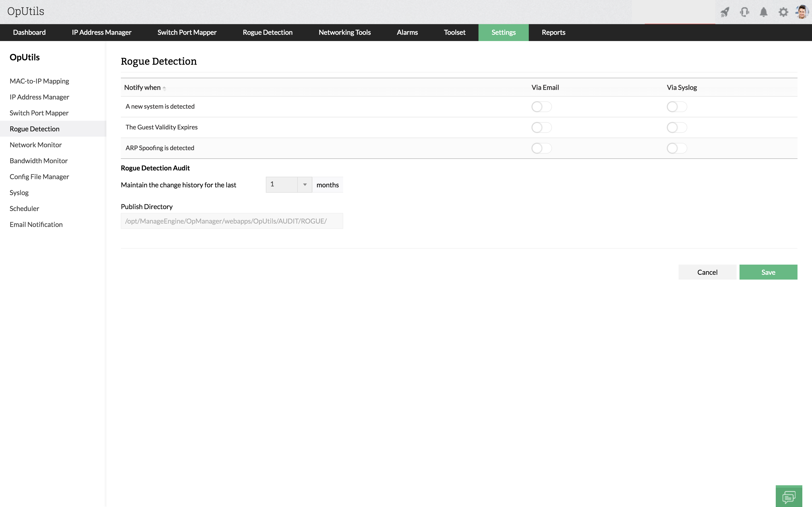Click the settings gear icon
The height and width of the screenshot is (507, 812).
783,12
